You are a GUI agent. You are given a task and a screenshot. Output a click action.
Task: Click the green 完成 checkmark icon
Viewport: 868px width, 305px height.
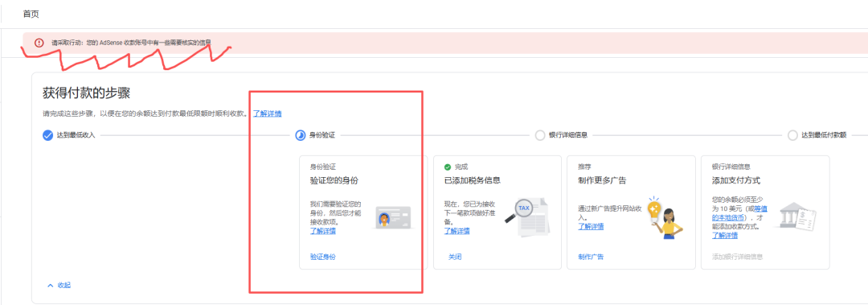click(x=448, y=167)
